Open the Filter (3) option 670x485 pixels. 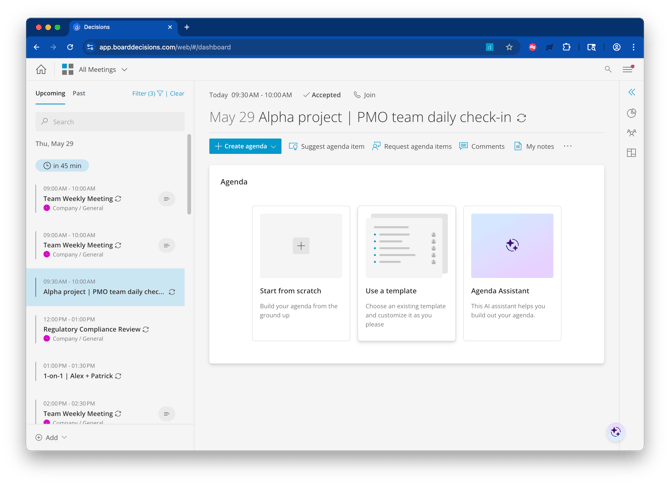pos(147,93)
